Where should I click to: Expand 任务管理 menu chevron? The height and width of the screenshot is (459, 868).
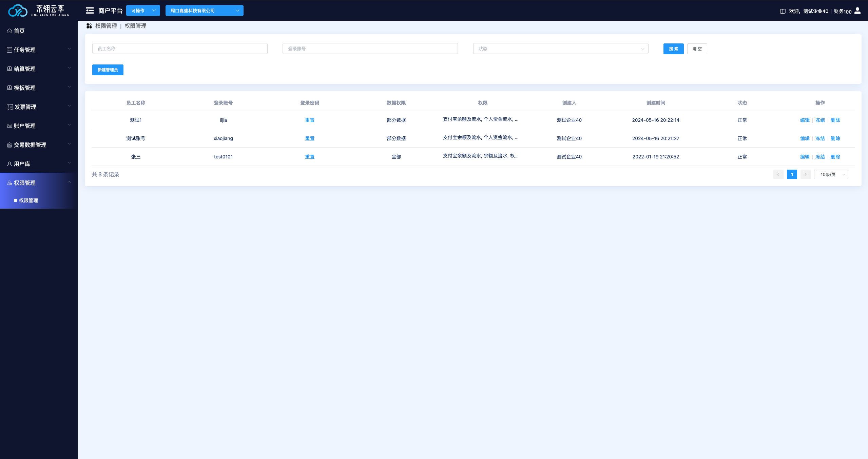coord(69,49)
